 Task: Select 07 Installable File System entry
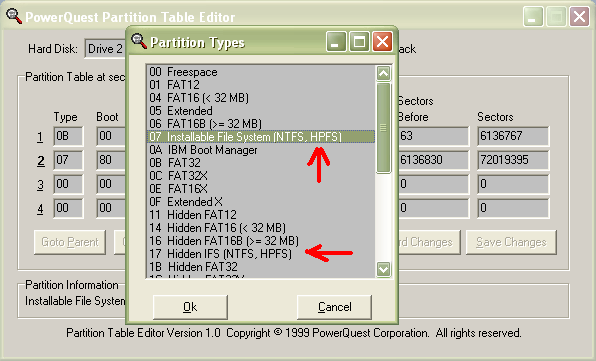260,136
